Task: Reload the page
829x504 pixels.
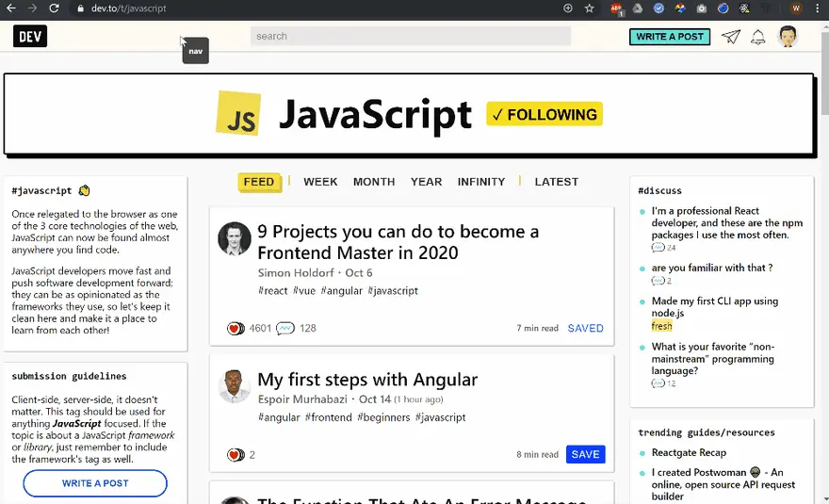Action: click(x=54, y=8)
